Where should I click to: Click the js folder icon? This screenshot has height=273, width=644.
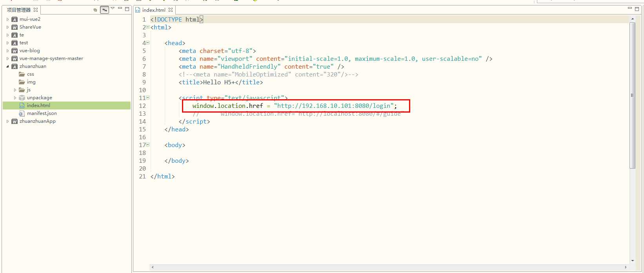(x=22, y=90)
